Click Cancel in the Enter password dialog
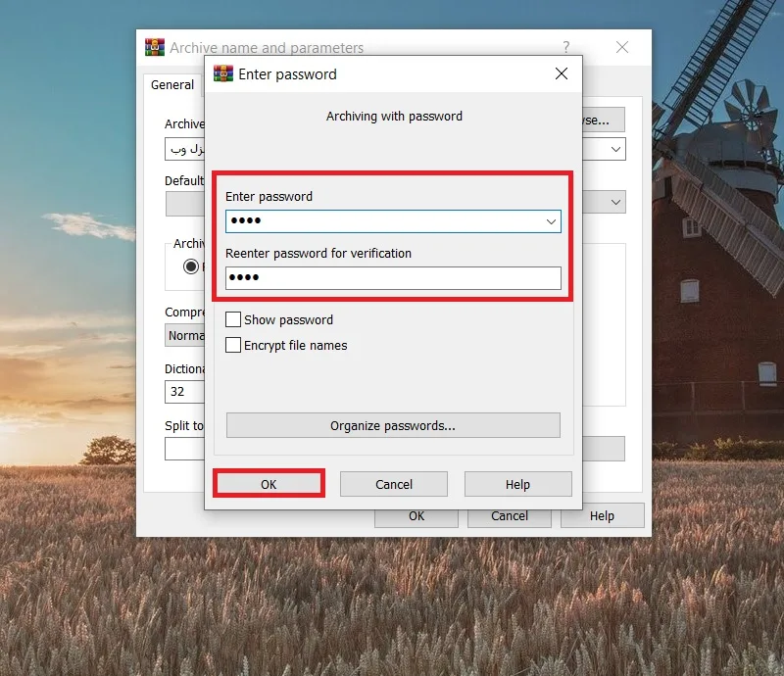Viewport: 784px width, 676px height. click(394, 484)
